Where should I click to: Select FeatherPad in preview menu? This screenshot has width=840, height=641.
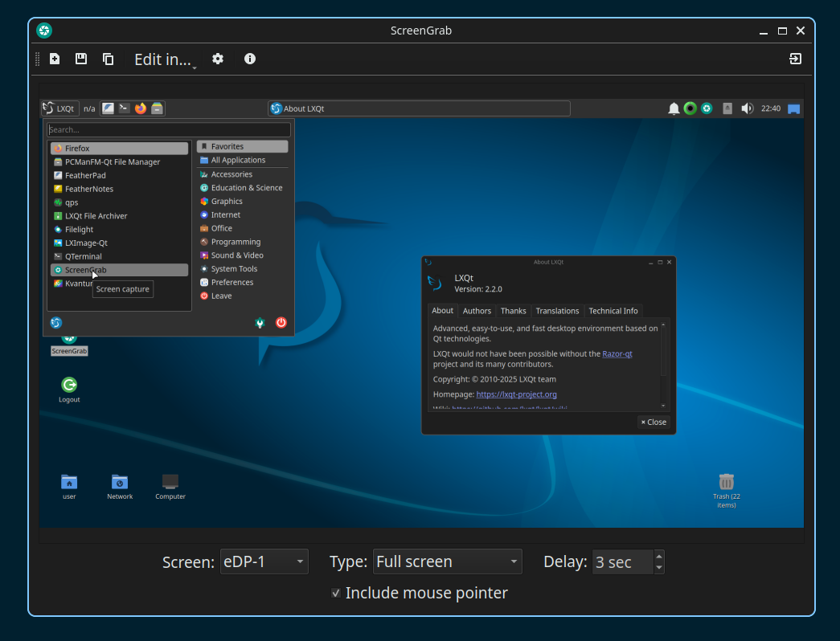pyautogui.click(x=119, y=175)
